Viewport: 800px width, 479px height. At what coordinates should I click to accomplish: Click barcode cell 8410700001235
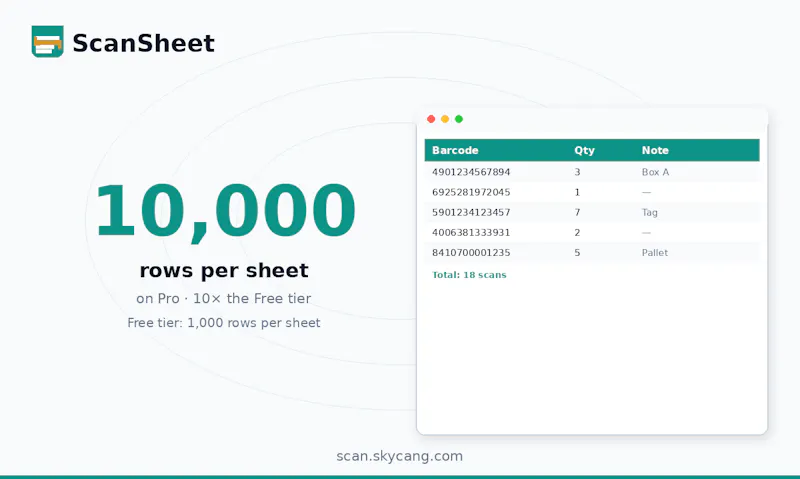(x=471, y=253)
